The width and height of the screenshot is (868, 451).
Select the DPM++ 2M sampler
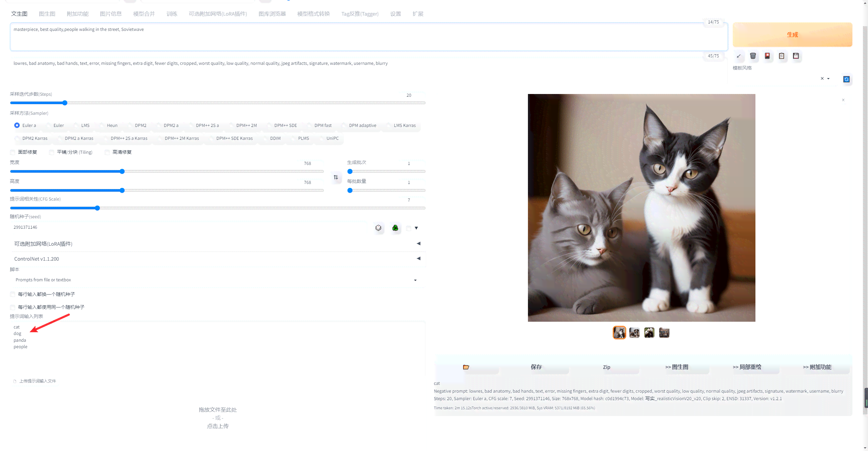(243, 125)
